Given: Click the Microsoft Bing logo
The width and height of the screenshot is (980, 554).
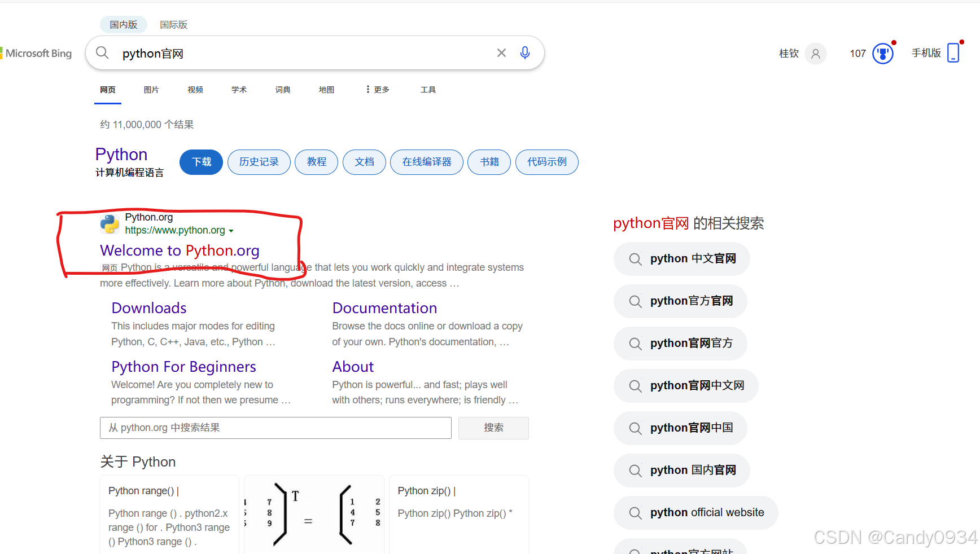Looking at the screenshot, I should pos(36,53).
